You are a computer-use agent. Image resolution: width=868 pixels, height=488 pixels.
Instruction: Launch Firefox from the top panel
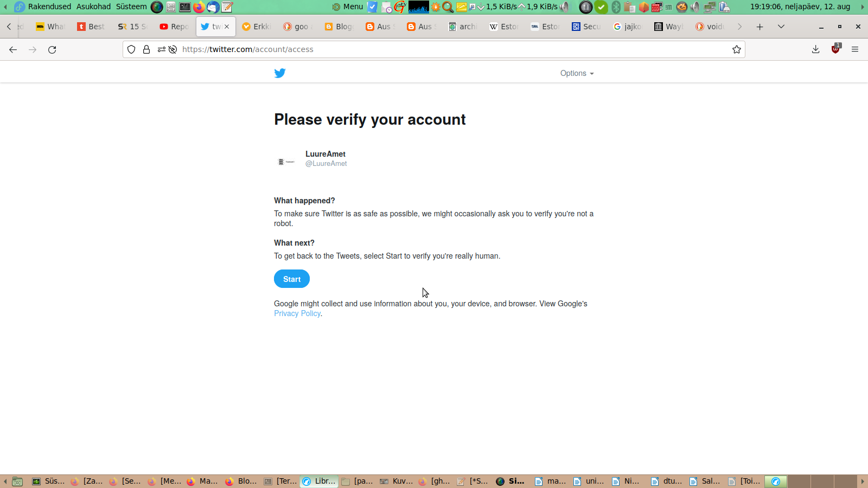pos(199,7)
